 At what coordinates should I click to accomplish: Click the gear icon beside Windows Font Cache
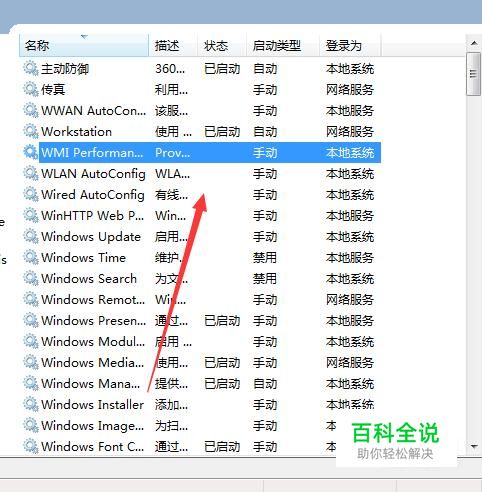coord(31,447)
